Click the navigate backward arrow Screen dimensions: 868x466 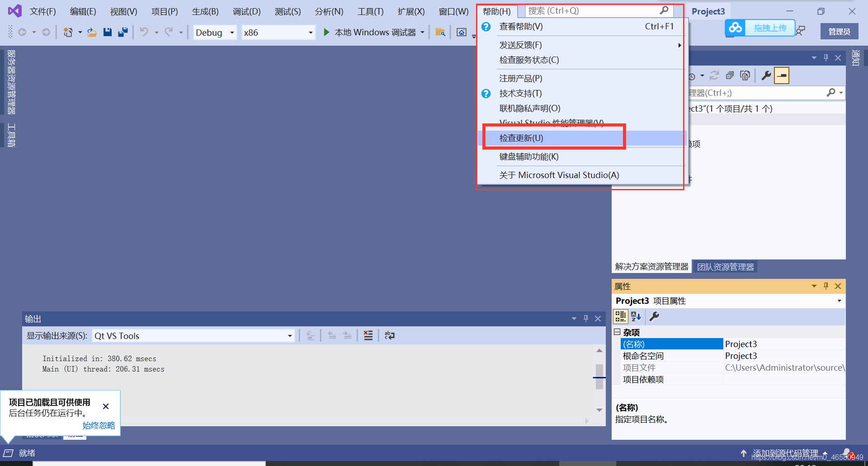tap(22, 32)
